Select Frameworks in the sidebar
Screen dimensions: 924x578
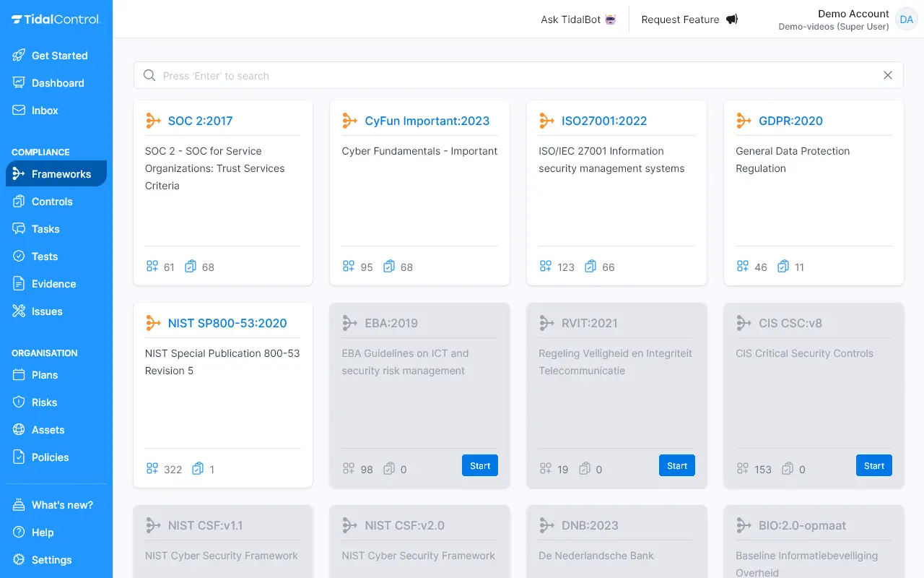click(56, 174)
